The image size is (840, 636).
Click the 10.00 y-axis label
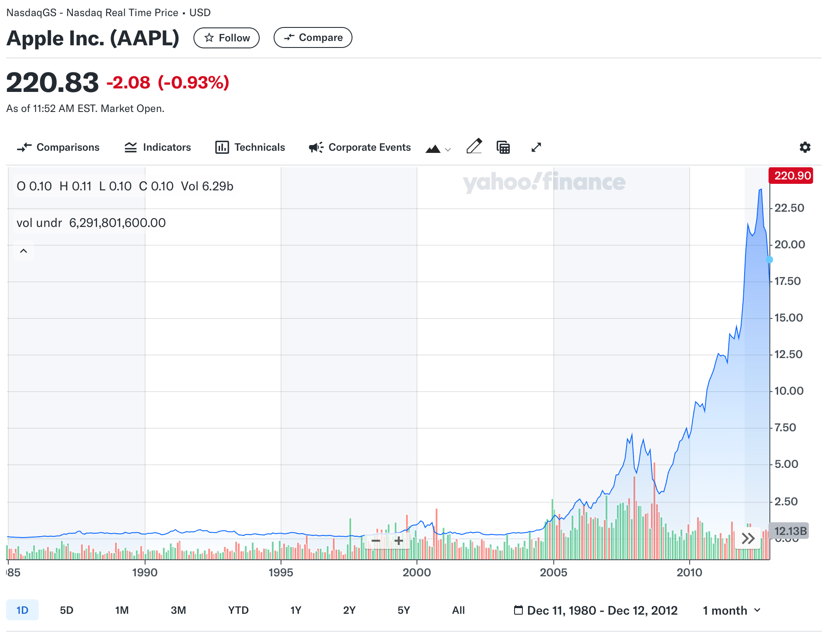pos(789,391)
